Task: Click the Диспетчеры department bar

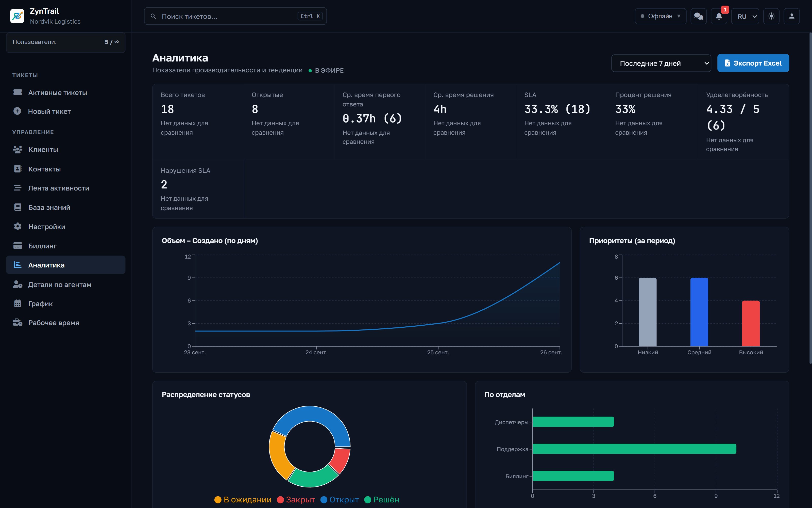Action: coord(573,422)
